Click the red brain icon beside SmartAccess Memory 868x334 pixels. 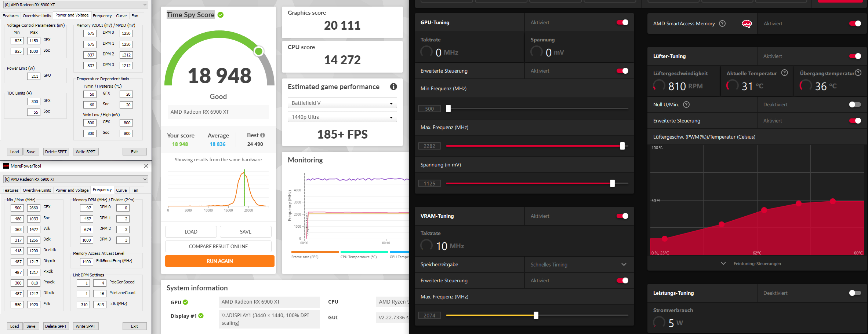747,23
